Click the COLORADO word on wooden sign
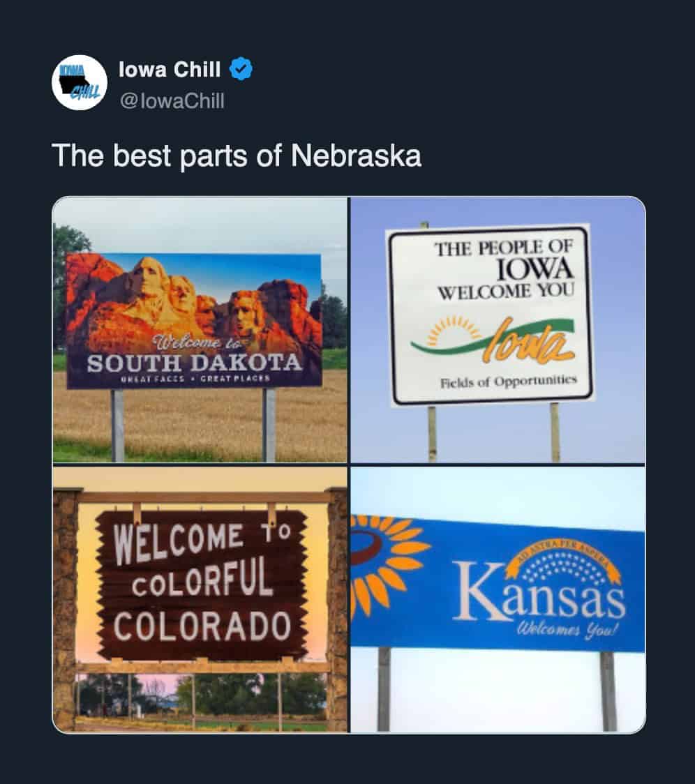This screenshot has width=695, height=784. coord(202,626)
